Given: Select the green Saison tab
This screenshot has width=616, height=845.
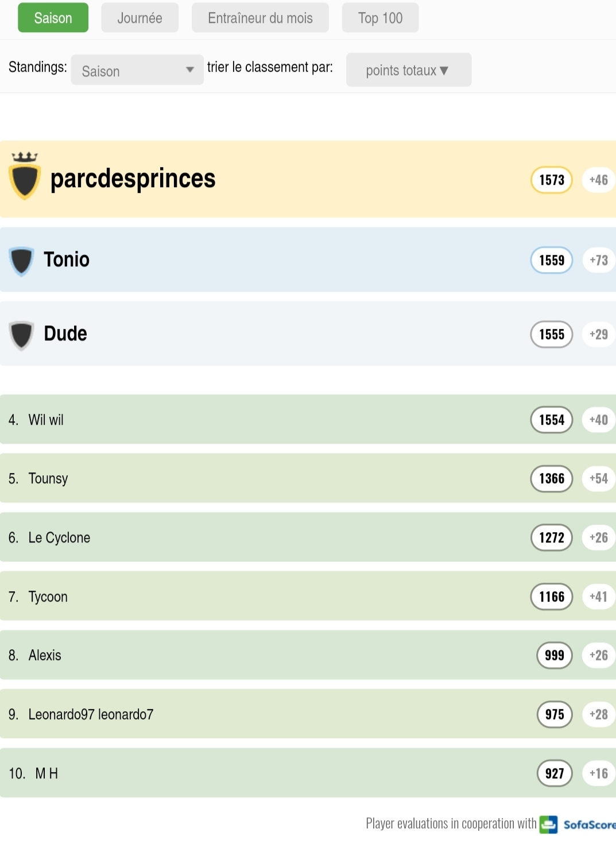Looking at the screenshot, I should [x=53, y=18].
